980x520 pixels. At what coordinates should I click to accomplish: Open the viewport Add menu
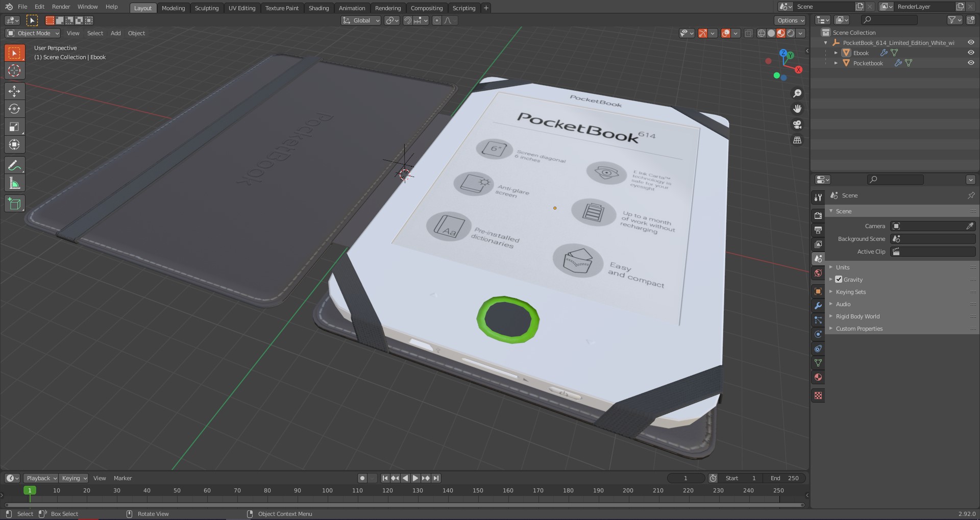[x=116, y=33]
